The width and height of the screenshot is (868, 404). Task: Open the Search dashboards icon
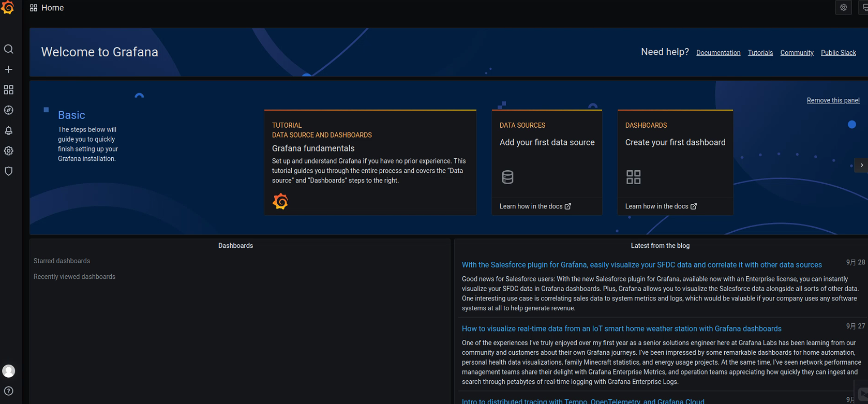(9, 49)
